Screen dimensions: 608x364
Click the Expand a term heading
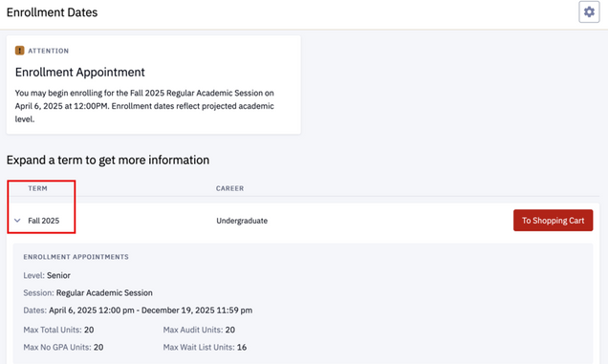pyautogui.click(x=108, y=161)
